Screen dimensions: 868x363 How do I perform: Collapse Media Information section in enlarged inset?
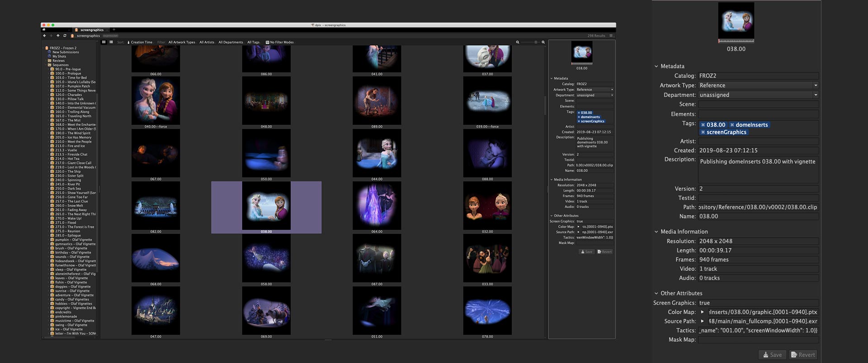(656, 232)
